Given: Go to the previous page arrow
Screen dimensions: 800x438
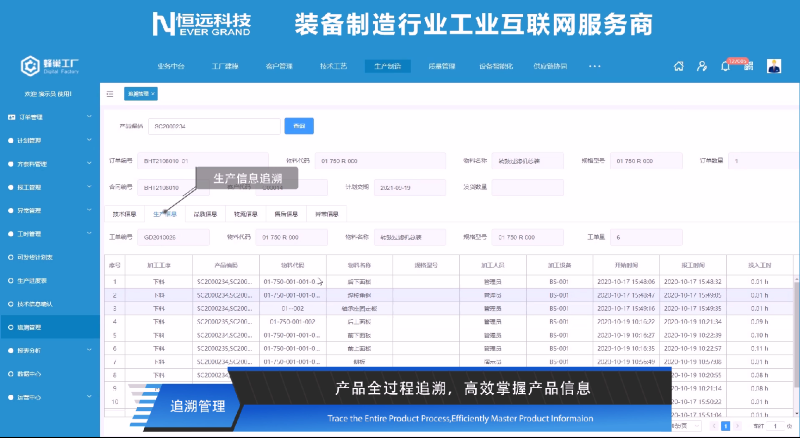Looking at the screenshot, I should click(x=714, y=426).
